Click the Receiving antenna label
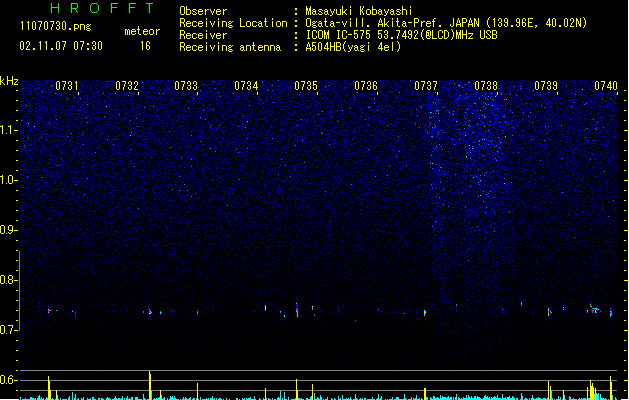The image size is (629, 400). (x=230, y=47)
